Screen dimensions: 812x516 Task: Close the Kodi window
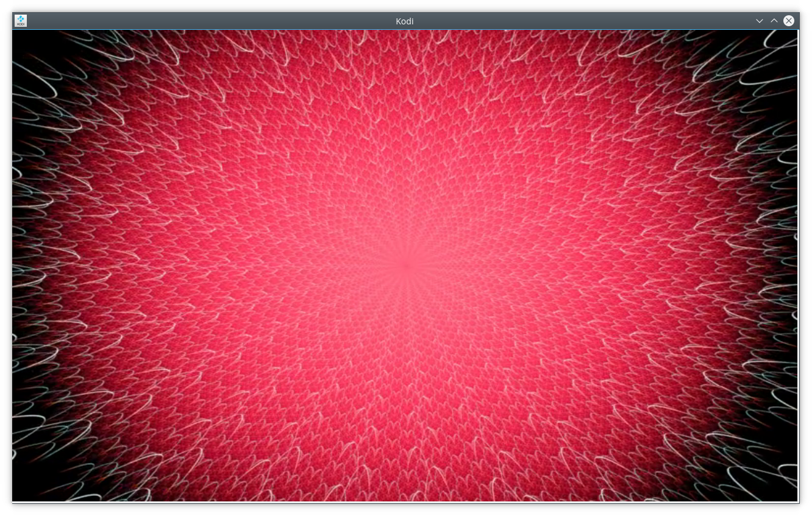pos(789,21)
